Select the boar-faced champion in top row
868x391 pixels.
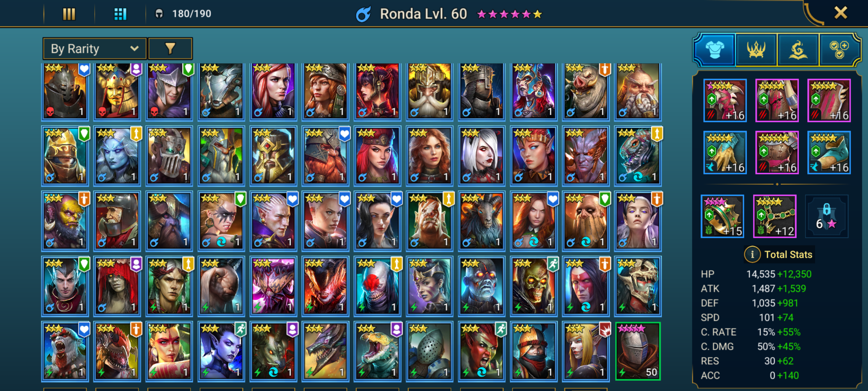click(586, 91)
